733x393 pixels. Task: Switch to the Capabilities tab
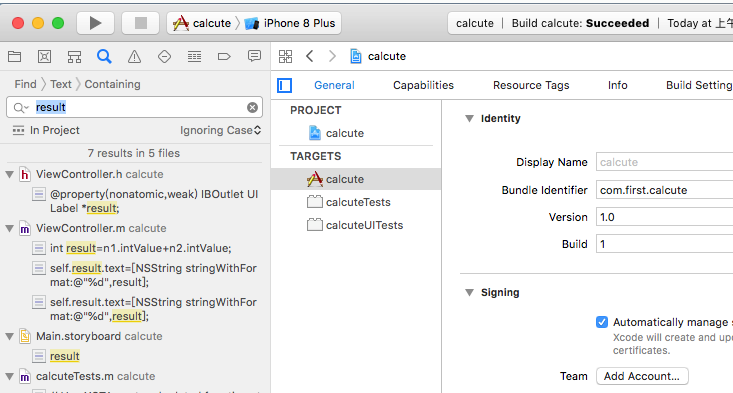[x=423, y=85]
